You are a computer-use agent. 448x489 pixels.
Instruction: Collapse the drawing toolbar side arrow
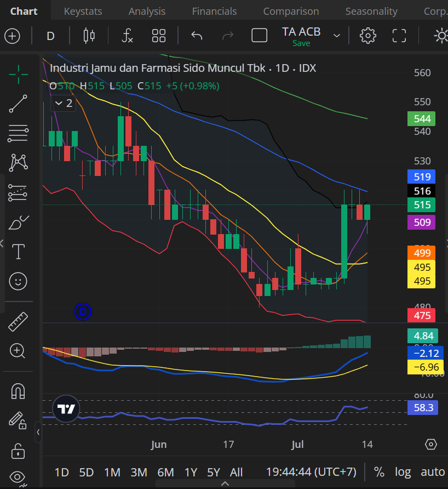click(x=38, y=432)
